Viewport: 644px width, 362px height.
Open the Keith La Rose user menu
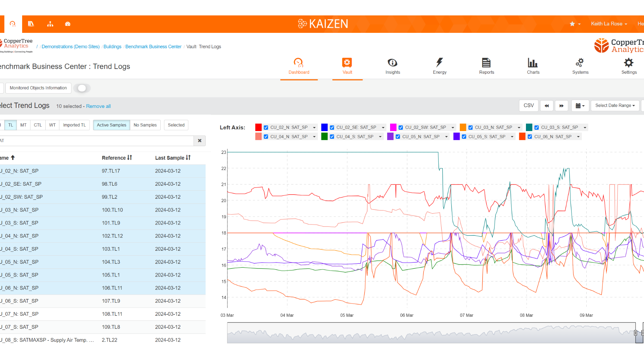pos(609,24)
